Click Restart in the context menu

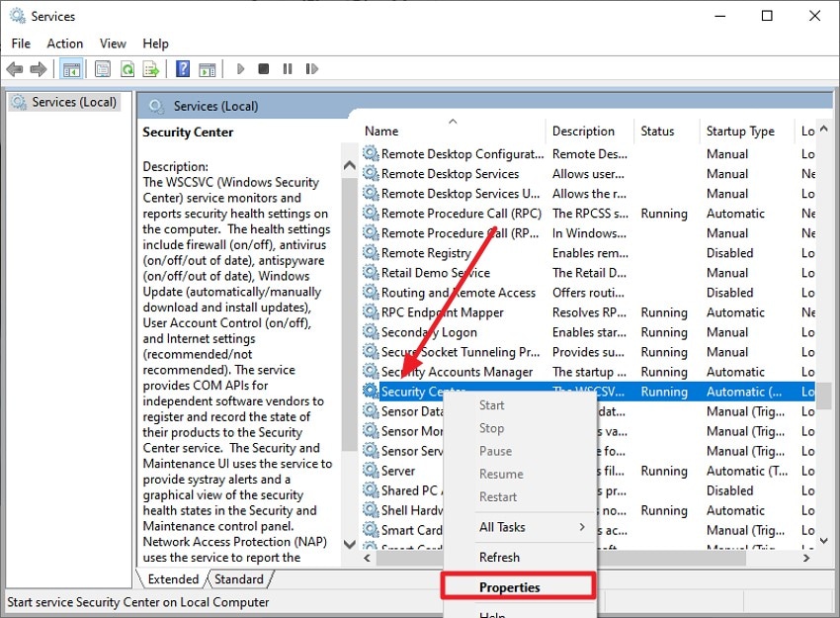501,496
